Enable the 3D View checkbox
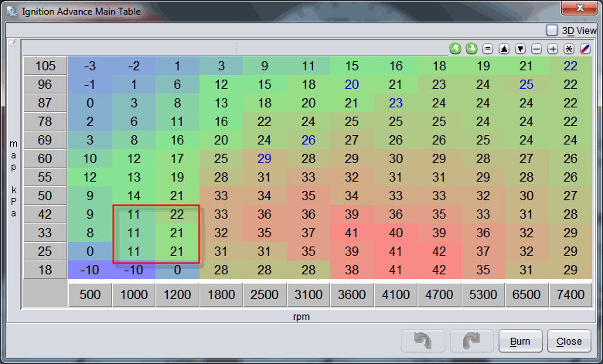The image size is (603, 364). pos(552,30)
